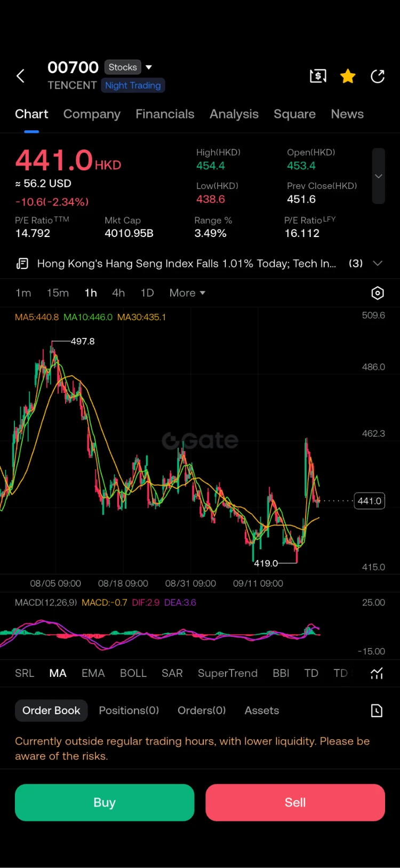The image size is (400, 868).
Task: Toggle the favorite star for 00700
Action: pos(348,76)
